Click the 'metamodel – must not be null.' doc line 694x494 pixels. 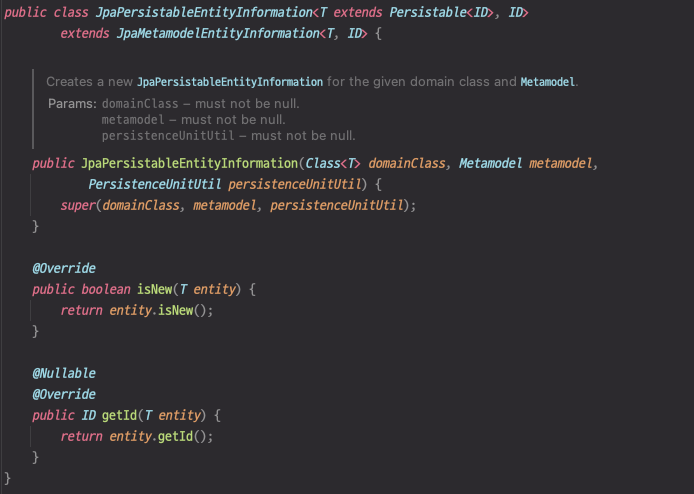193,120
